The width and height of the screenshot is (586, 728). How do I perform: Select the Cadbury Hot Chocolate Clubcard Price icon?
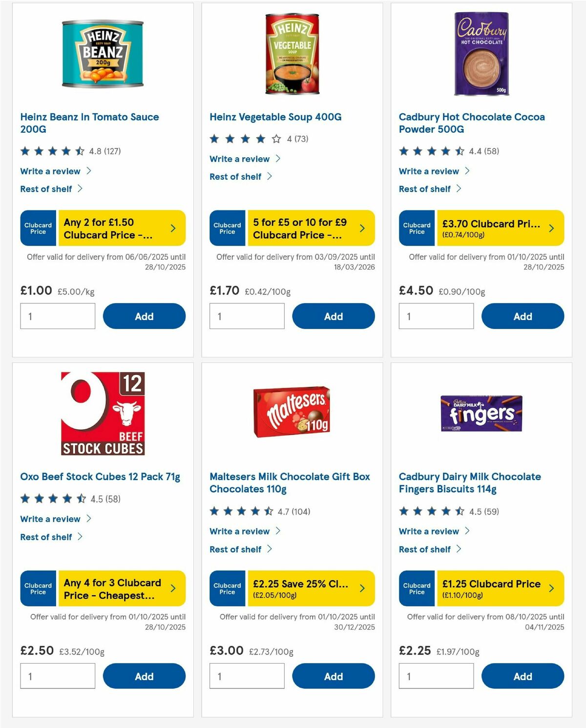[417, 228]
